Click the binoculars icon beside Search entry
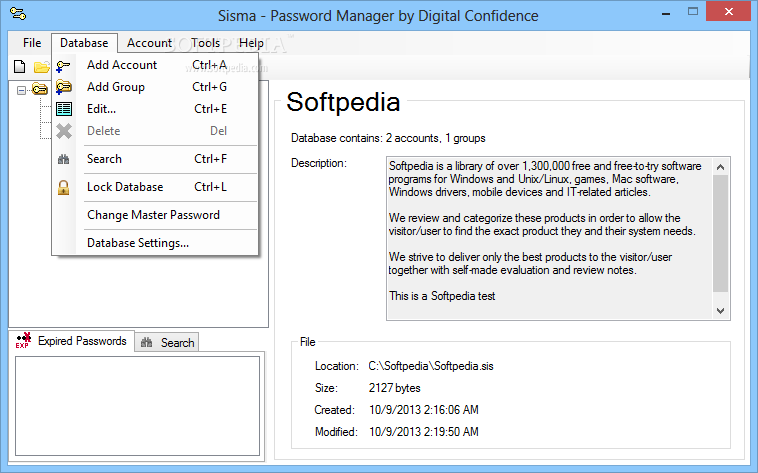The height and width of the screenshot is (473, 758). tap(64, 159)
